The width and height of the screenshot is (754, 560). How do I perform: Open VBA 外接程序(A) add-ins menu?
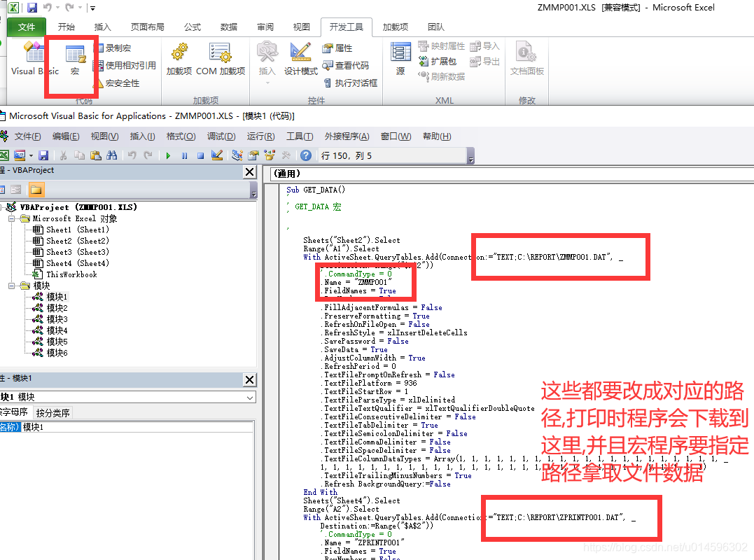(347, 136)
